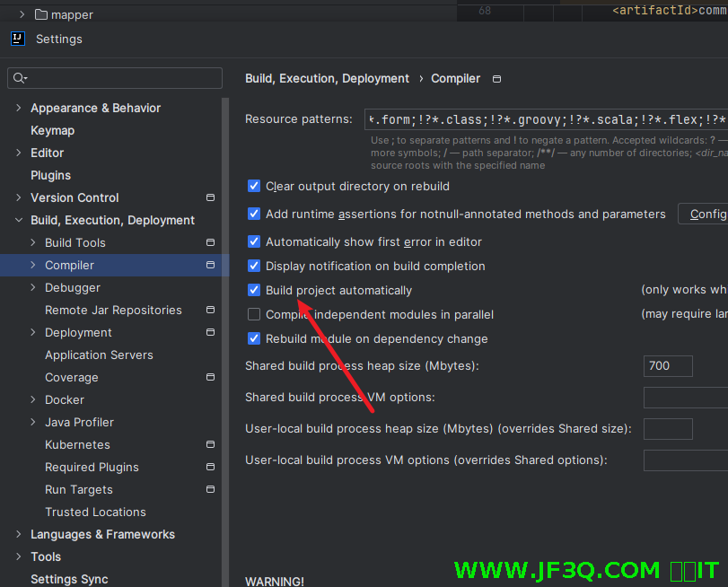Click project-level icon next to Version Control
The image size is (728, 587).
pyautogui.click(x=210, y=197)
